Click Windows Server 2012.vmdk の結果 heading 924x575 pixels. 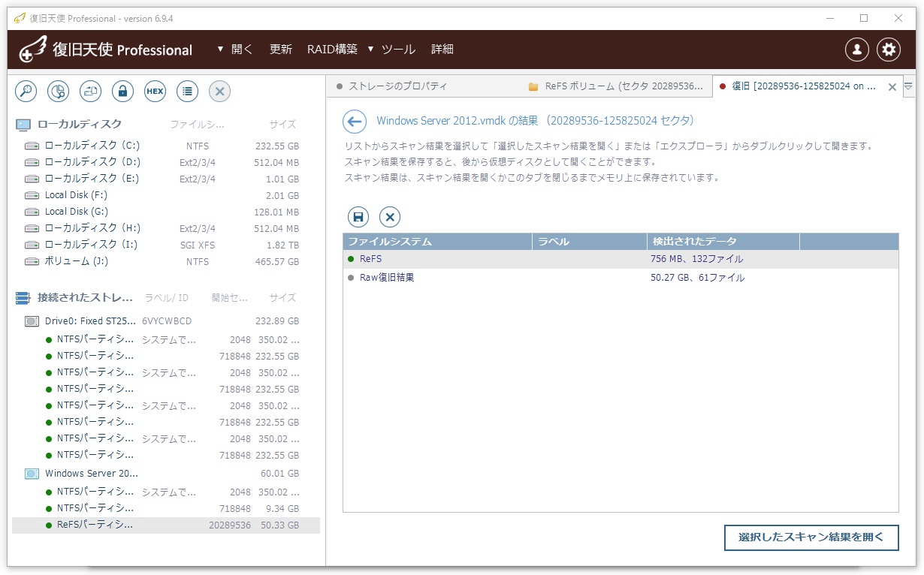tap(535, 121)
